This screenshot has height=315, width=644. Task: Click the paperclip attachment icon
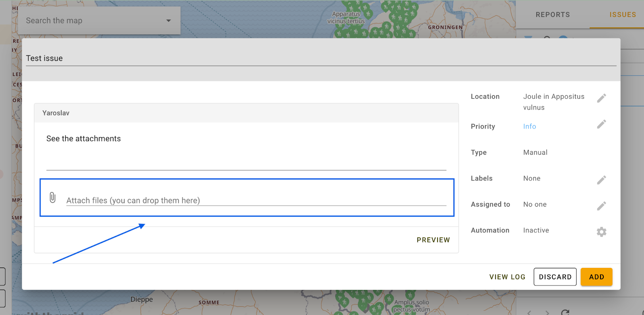[x=52, y=197]
